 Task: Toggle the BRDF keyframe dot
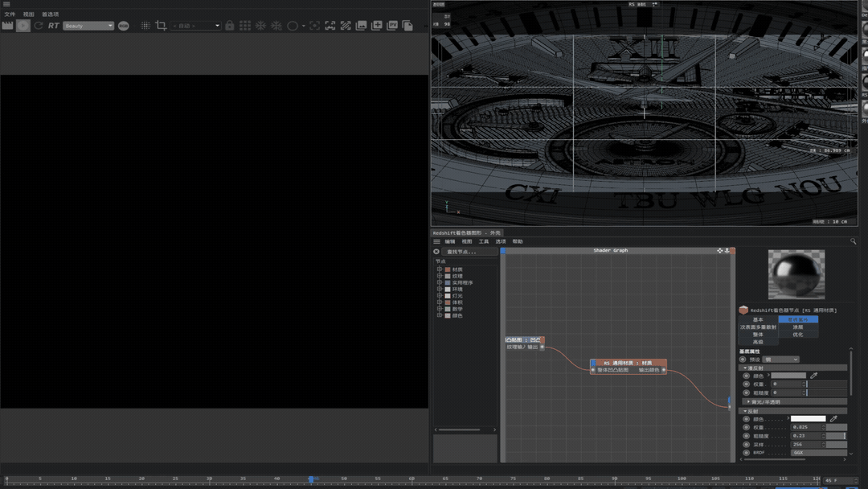click(x=746, y=453)
